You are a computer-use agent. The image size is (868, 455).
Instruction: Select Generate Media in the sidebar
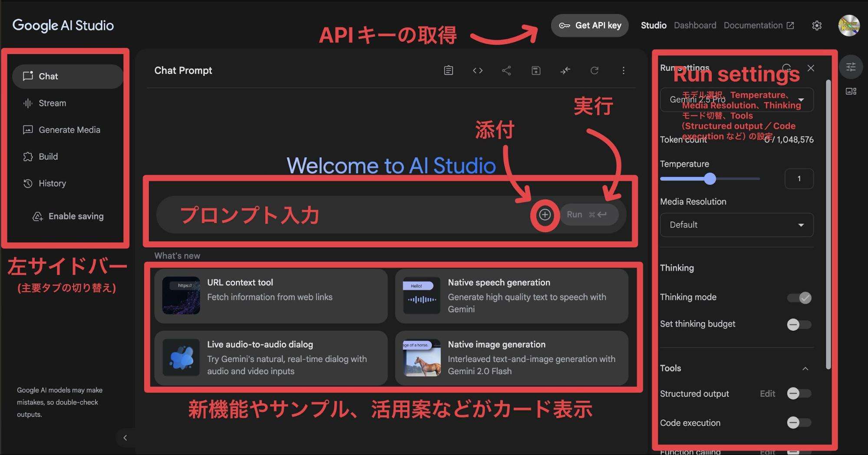pos(68,130)
